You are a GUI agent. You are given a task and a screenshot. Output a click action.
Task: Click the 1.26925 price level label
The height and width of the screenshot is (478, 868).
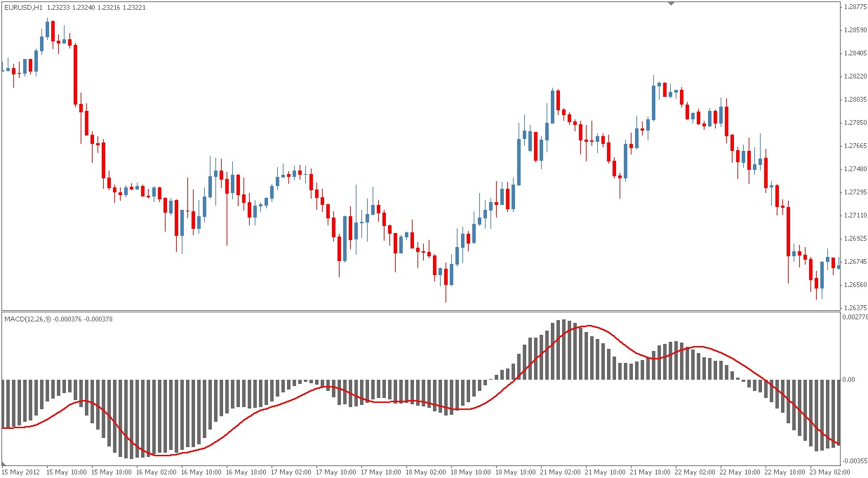click(855, 239)
